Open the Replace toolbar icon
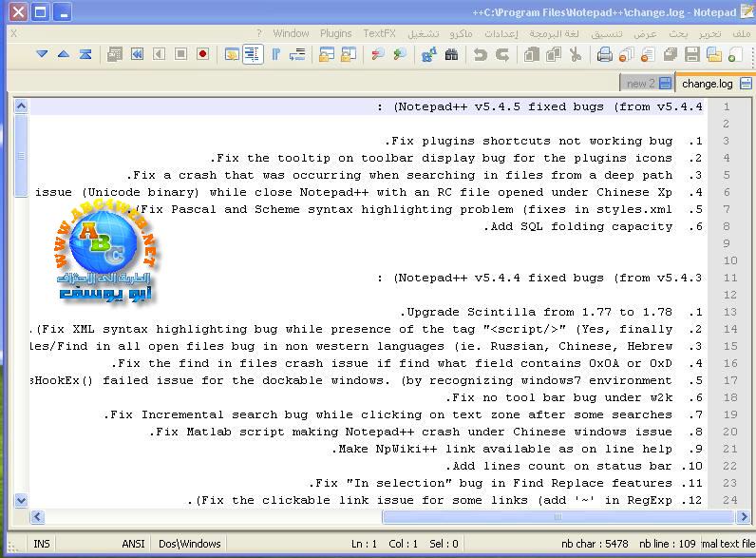The image size is (756, 558). click(428, 54)
